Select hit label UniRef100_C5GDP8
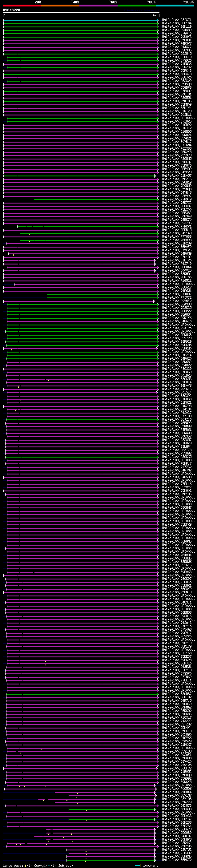197x868 pixels. (x=176, y=88)
